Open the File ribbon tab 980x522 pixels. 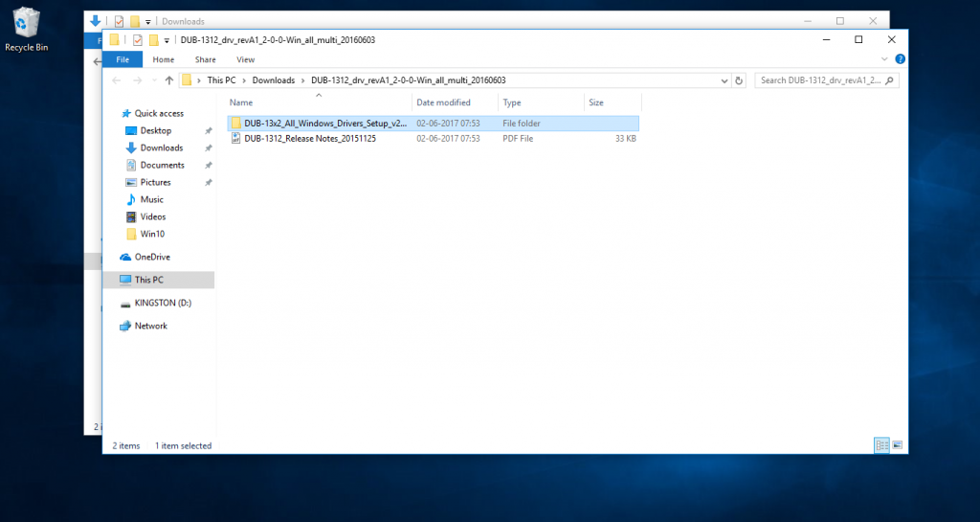pyautogui.click(x=122, y=59)
